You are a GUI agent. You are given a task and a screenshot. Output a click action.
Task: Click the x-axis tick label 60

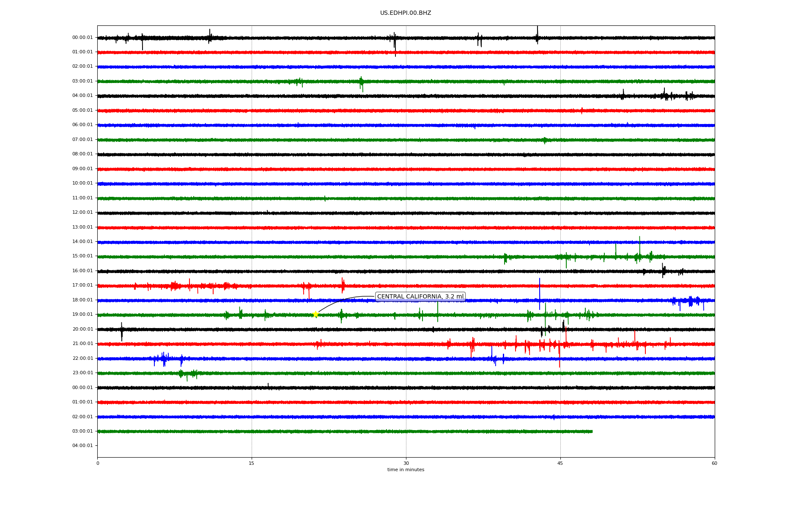click(714, 463)
